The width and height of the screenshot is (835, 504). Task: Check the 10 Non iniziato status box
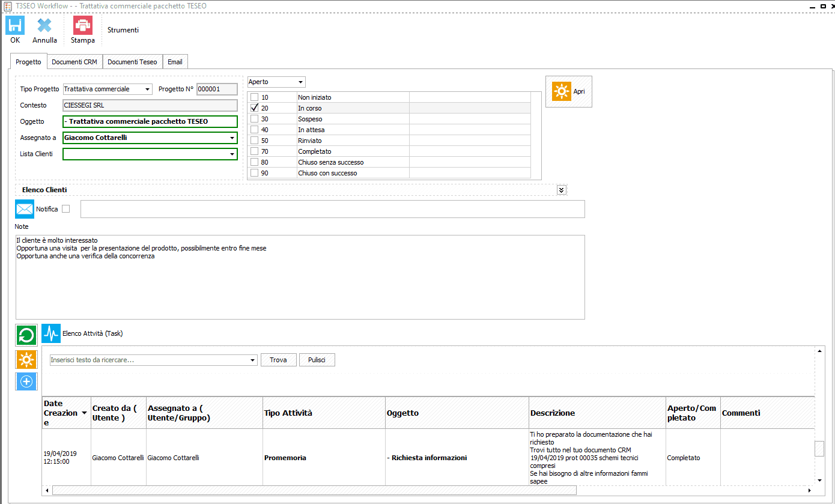point(255,97)
